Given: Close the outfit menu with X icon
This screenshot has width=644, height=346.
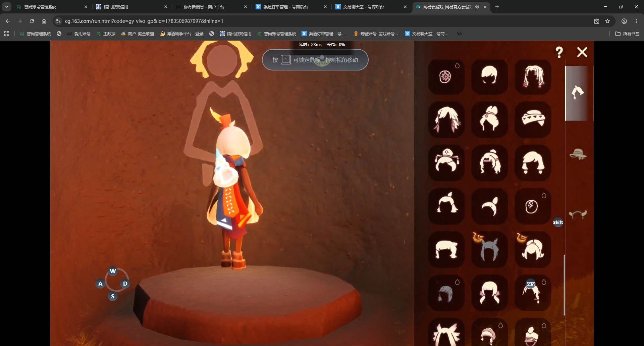Looking at the screenshot, I should pos(582,52).
